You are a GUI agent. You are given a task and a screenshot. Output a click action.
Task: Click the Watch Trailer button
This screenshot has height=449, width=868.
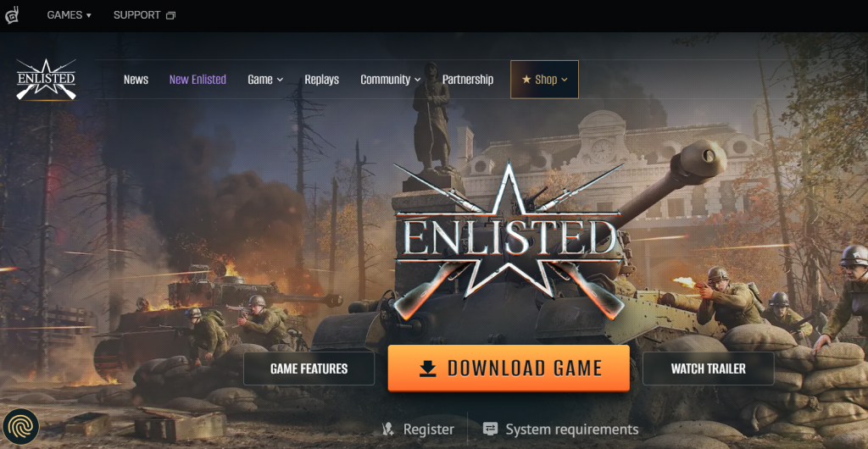[x=708, y=369]
